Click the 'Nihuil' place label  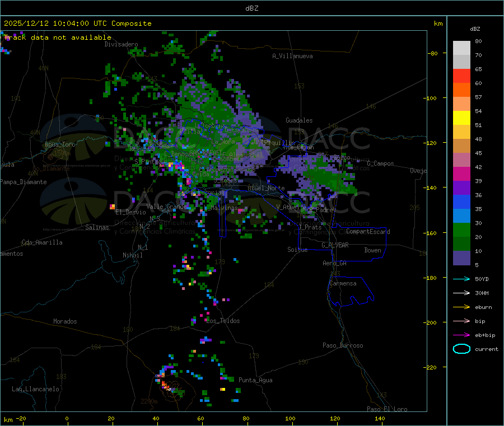point(133,255)
